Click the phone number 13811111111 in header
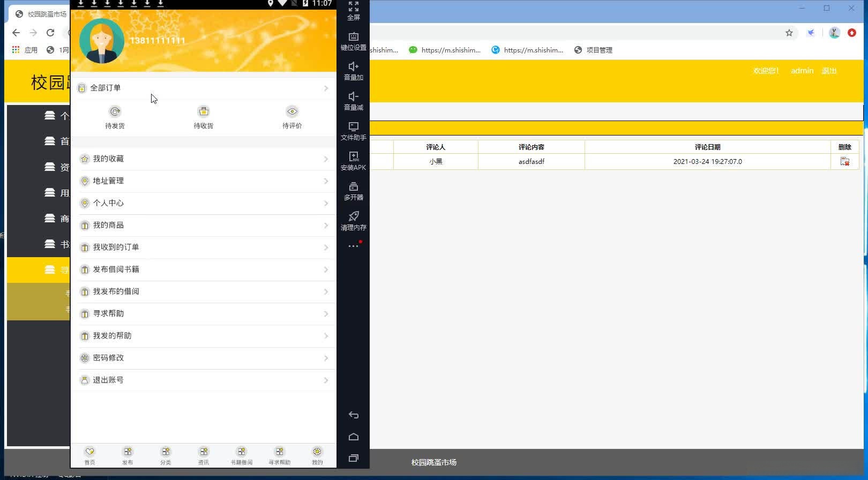Image resolution: width=868 pixels, height=480 pixels. [x=158, y=41]
